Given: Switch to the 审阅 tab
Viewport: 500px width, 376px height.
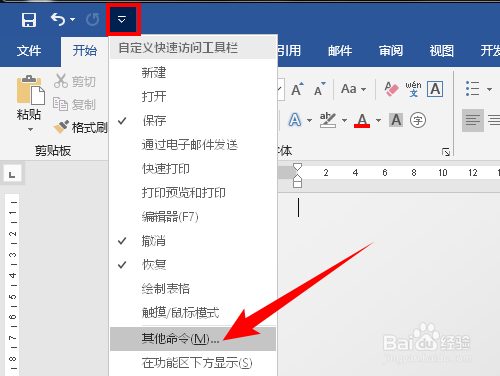Looking at the screenshot, I should coord(391,51).
